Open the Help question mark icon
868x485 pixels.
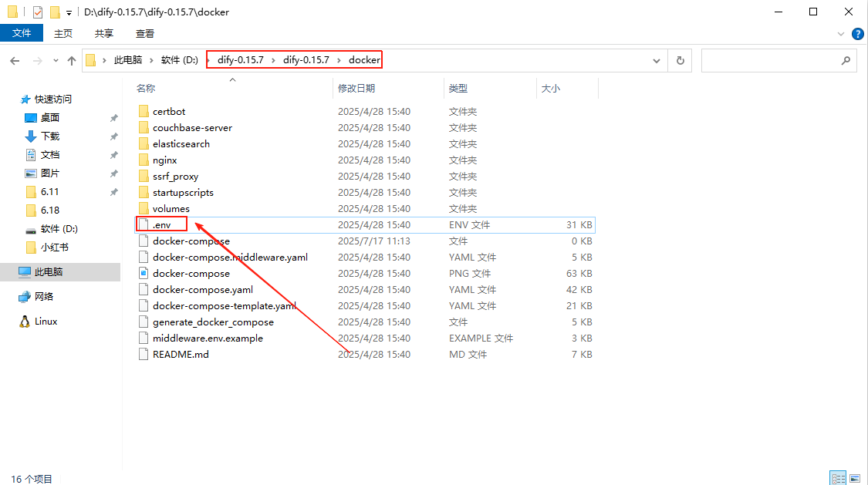click(x=857, y=34)
